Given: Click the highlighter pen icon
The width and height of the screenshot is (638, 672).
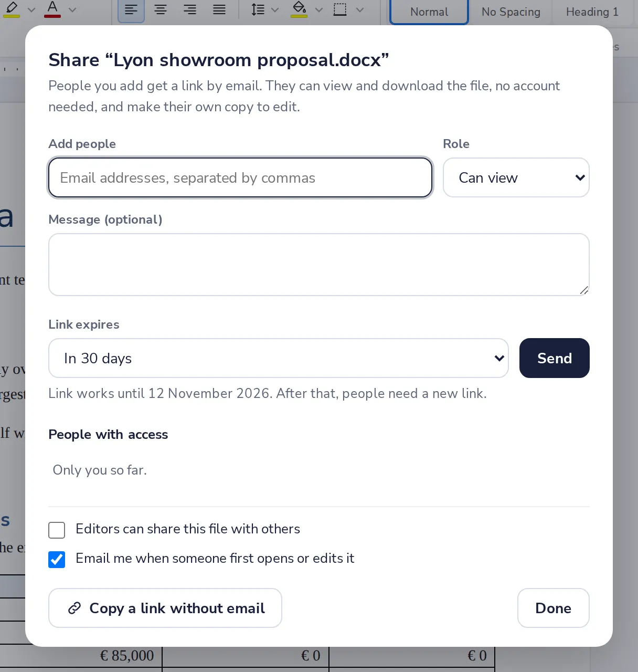Looking at the screenshot, I should click(12, 9).
